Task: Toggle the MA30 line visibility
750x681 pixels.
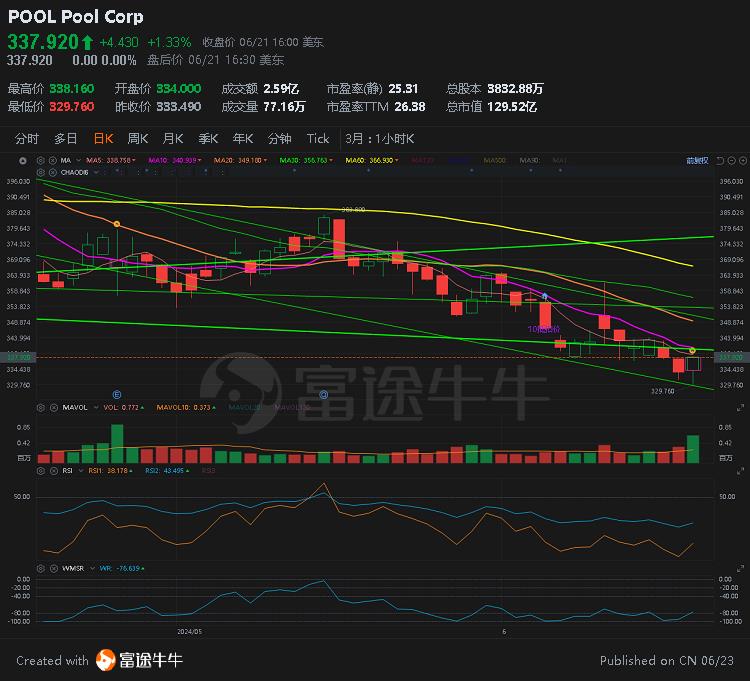Action: [x=306, y=161]
